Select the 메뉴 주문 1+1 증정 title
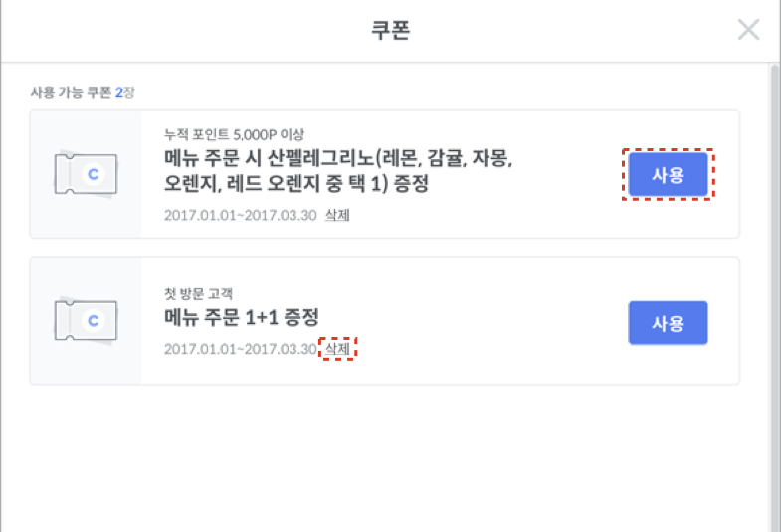This screenshot has height=532, width=781. [x=242, y=317]
